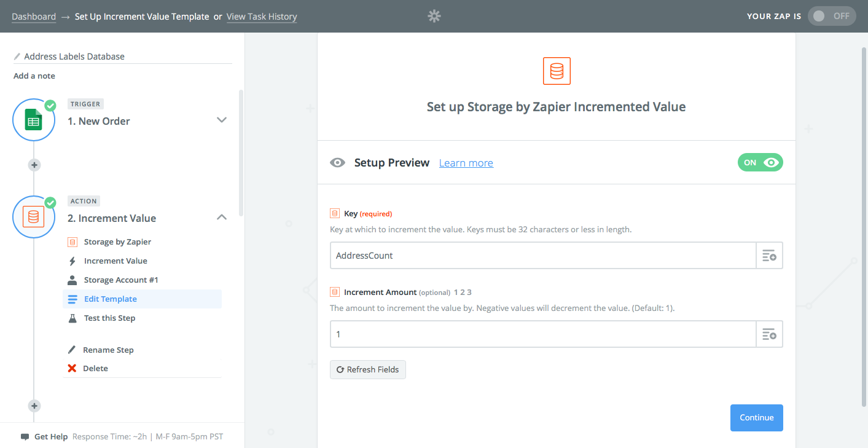Insert a field into the Key input

(x=769, y=256)
